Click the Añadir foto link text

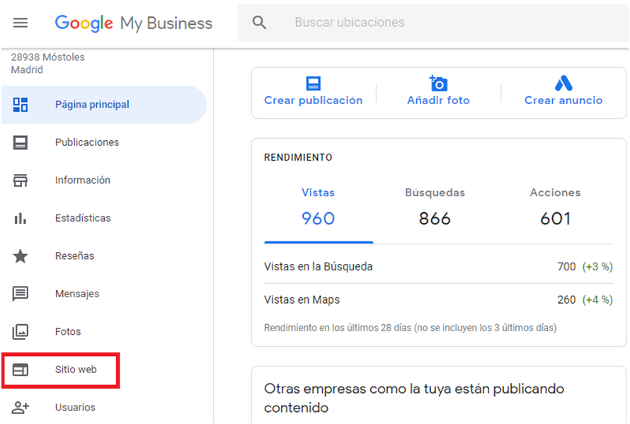tap(438, 100)
